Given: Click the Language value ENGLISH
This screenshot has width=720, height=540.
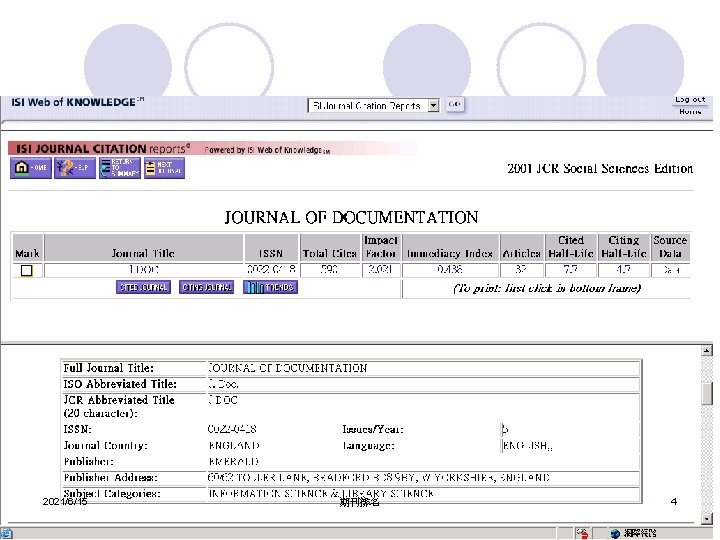Looking at the screenshot, I should pyautogui.click(x=527, y=446).
